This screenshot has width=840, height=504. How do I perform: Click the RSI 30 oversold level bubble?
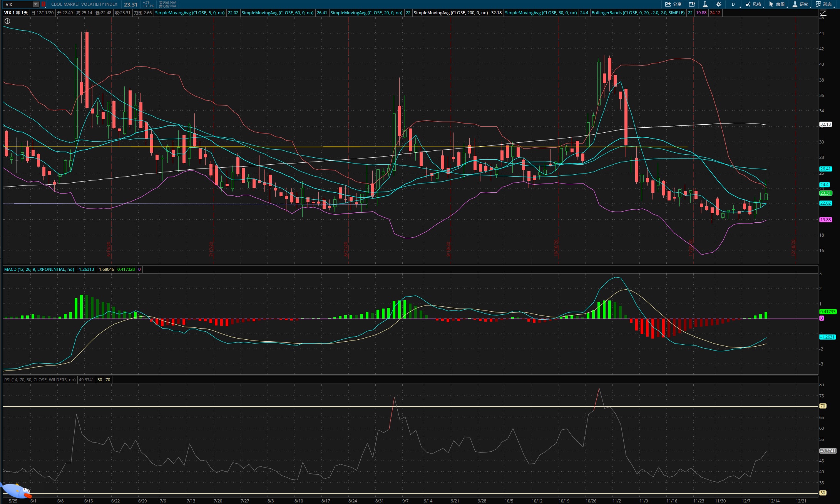[823, 493]
